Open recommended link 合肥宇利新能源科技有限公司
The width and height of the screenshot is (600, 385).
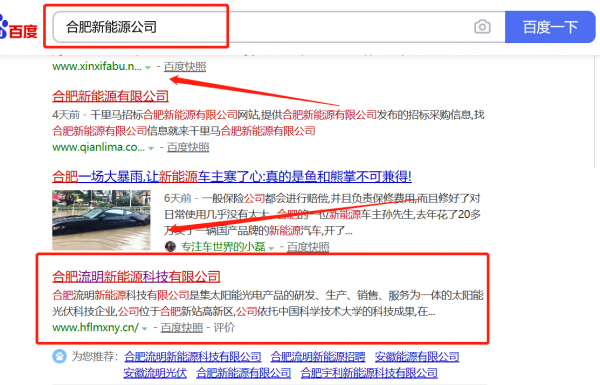tap(369, 373)
